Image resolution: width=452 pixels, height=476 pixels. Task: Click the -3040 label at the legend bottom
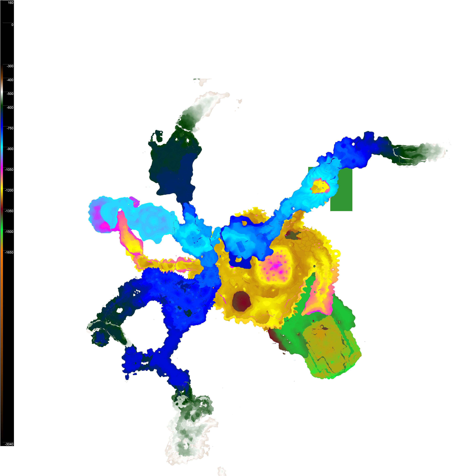pyautogui.click(x=9, y=444)
